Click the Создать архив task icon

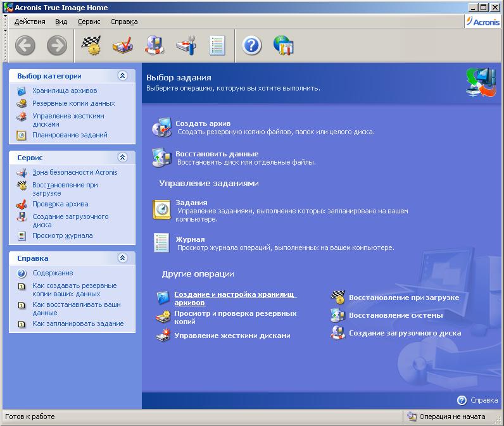162,127
